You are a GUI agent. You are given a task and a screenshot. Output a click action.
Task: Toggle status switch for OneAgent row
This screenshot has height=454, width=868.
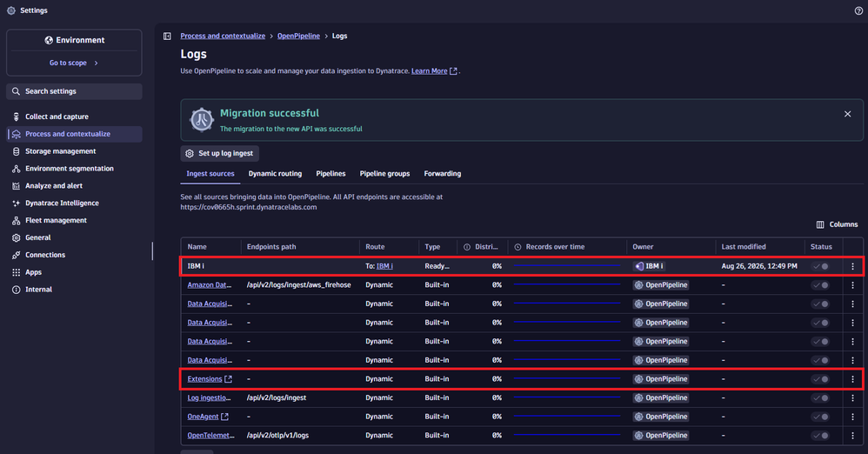820,417
